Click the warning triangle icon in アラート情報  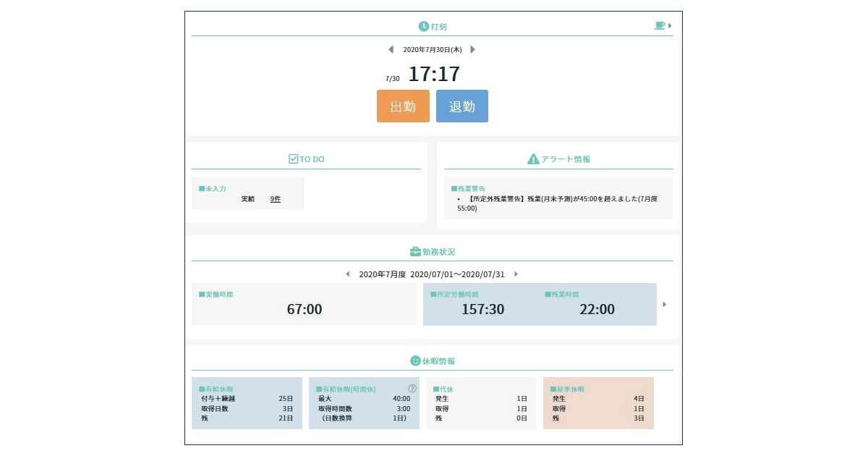click(x=533, y=159)
